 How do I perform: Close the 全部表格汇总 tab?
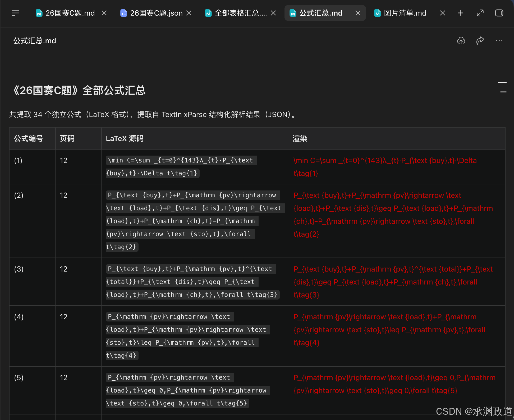273,13
